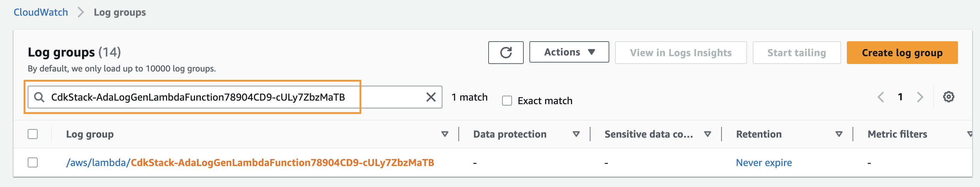Click the Never expire retention link

click(763, 162)
